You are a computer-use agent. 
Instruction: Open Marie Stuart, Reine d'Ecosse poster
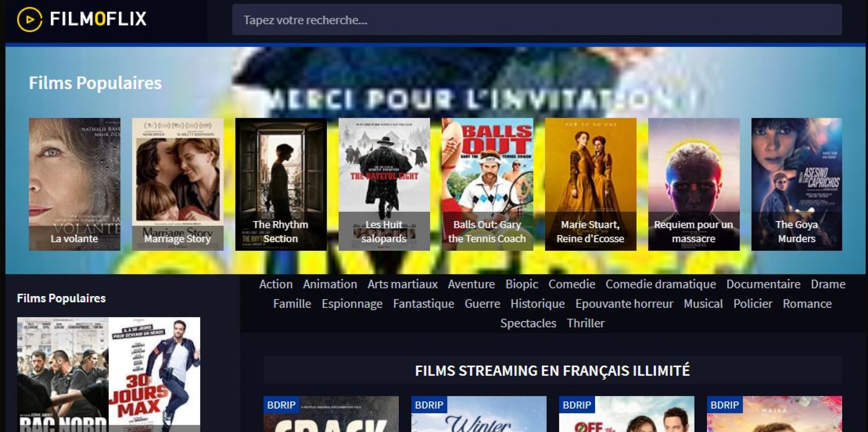[x=590, y=184]
